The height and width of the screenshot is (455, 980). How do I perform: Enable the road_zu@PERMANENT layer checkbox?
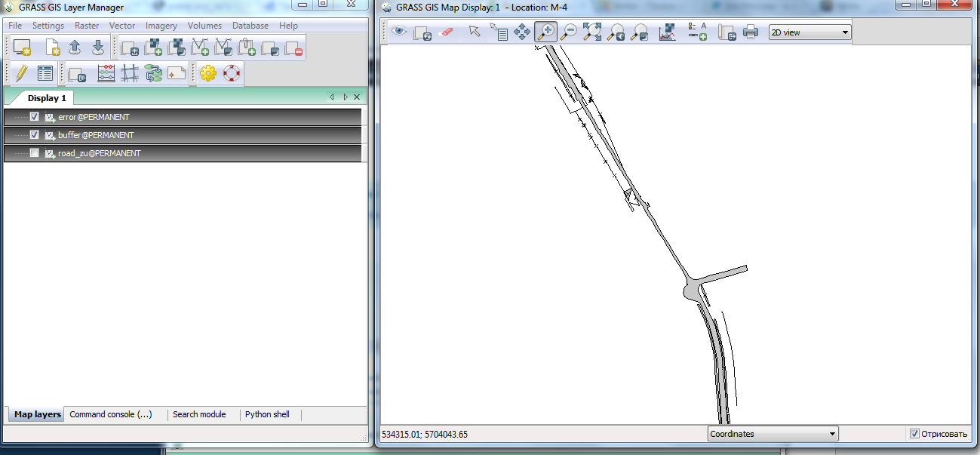(x=34, y=153)
